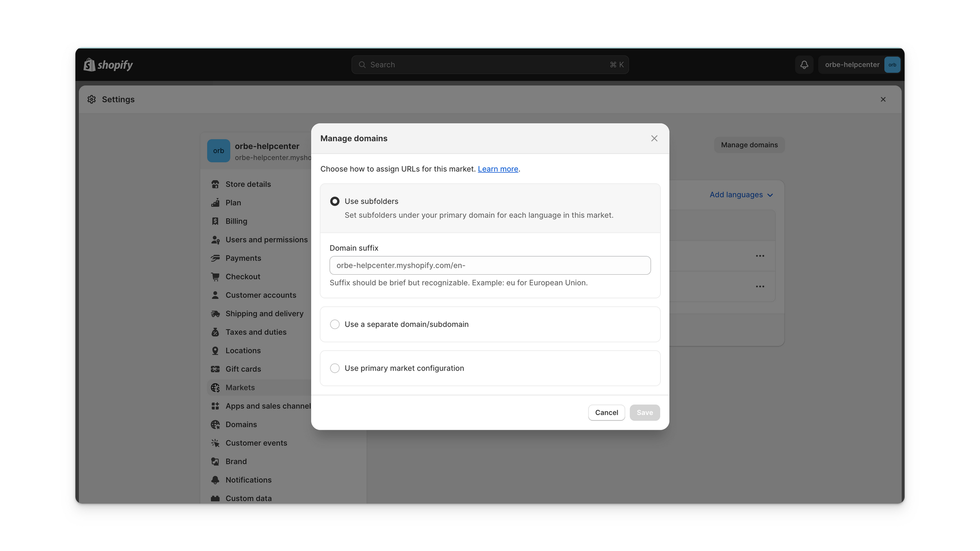Click the Shopify logo
Viewport: 980px width, 551px height.
(108, 65)
